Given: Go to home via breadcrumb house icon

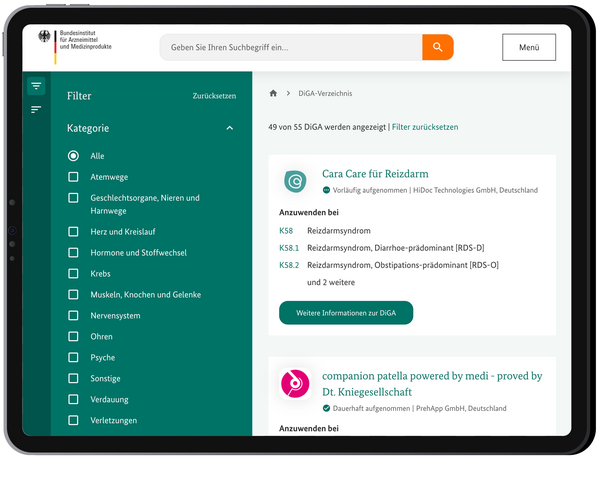Looking at the screenshot, I should (x=273, y=93).
